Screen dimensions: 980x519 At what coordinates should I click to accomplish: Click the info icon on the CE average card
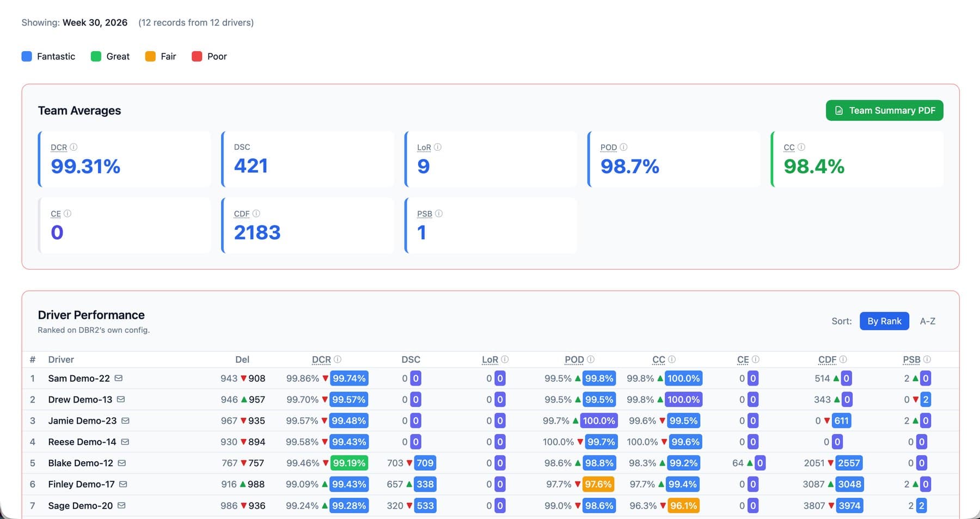click(68, 213)
